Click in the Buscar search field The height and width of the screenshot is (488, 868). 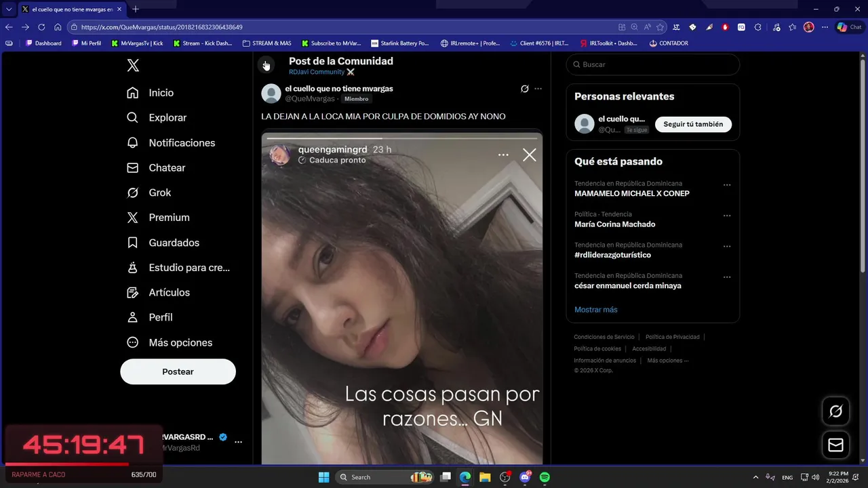(653, 64)
